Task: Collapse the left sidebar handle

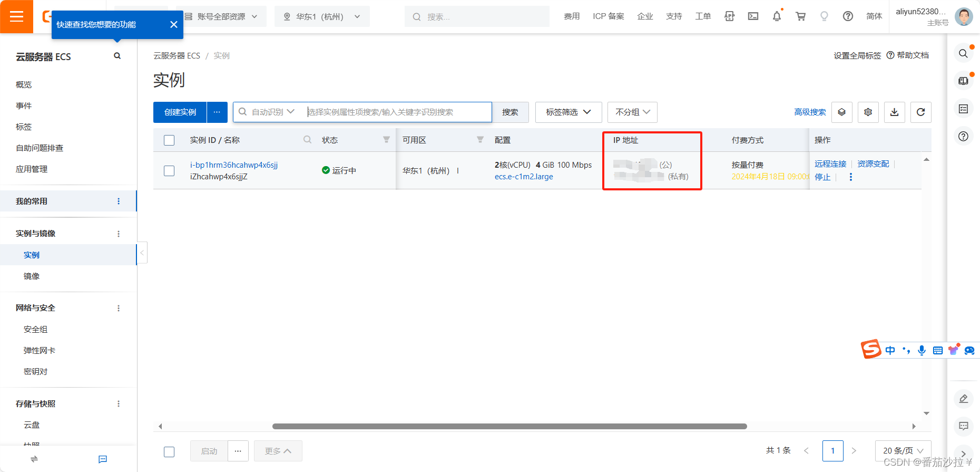Action: (x=142, y=253)
